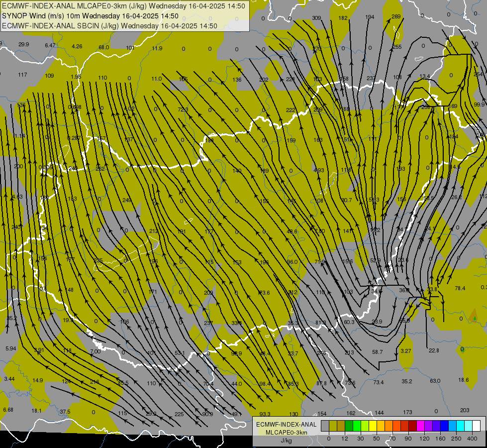Screen dimensions: 487x448
Task: Click the legend tick label 70
Action: point(392,439)
